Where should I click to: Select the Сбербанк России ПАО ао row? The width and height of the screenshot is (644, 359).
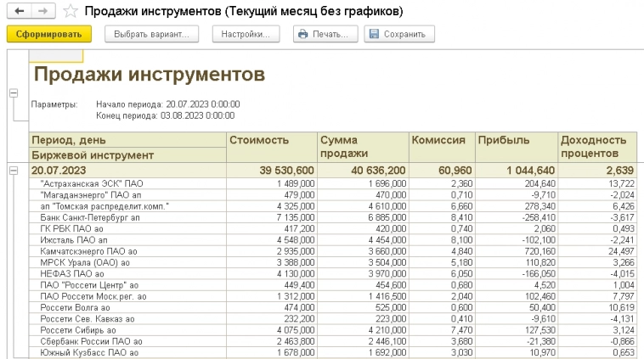[x=333, y=341]
